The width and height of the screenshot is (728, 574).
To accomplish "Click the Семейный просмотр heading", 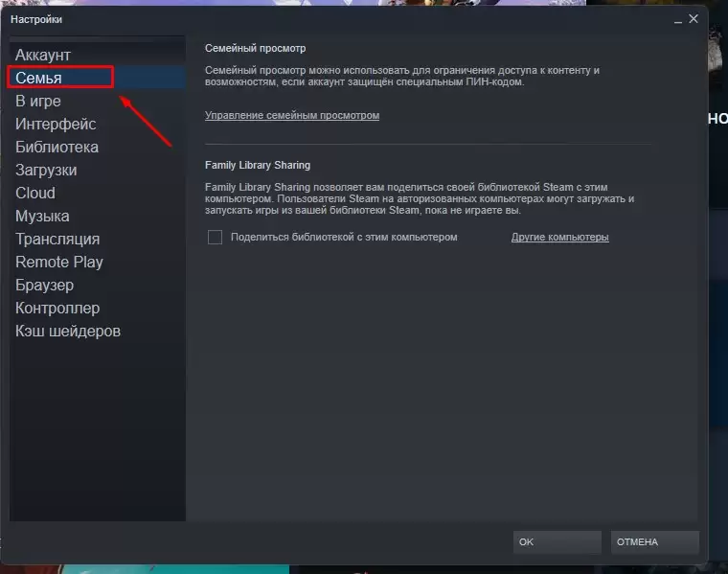I will 256,48.
